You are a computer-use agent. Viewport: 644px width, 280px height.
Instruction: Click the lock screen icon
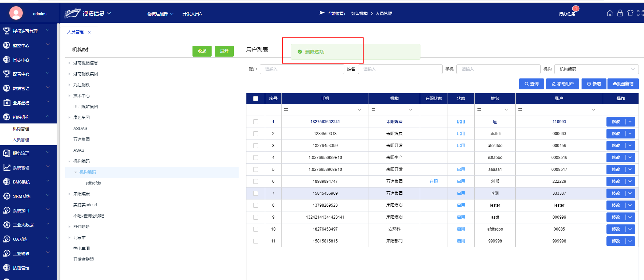tap(620, 13)
